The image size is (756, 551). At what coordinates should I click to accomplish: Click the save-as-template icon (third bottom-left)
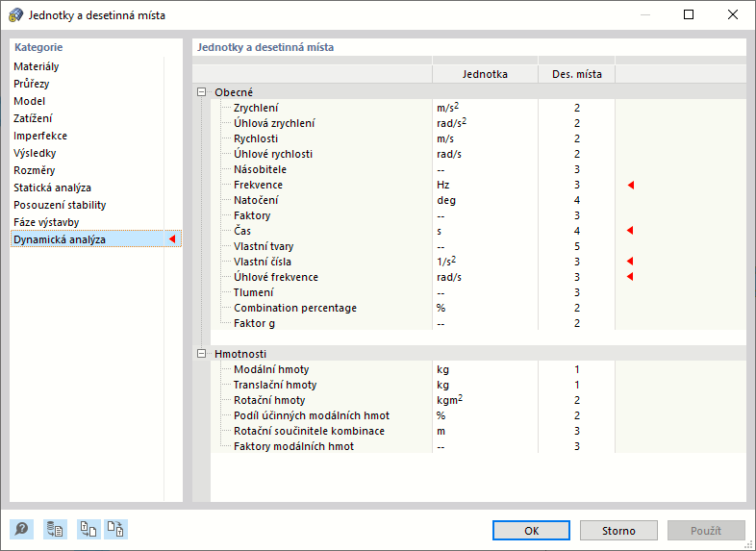click(x=88, y=529)
